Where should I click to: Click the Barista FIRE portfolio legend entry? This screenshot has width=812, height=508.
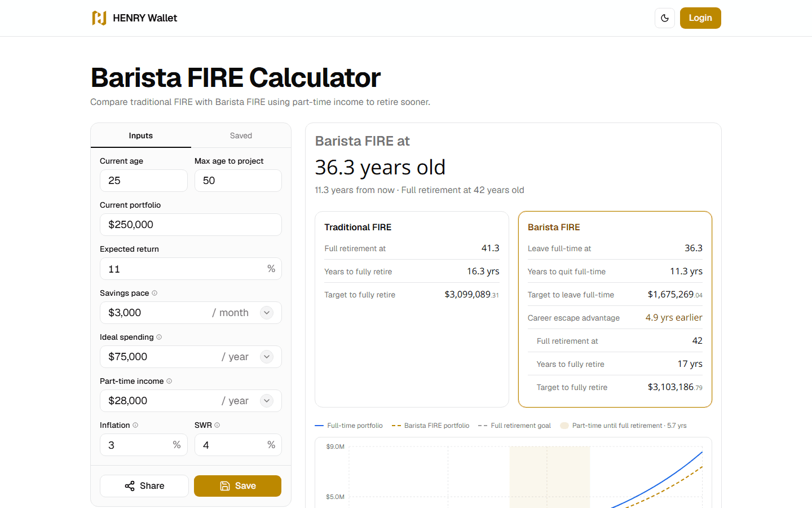click(430, 426)
